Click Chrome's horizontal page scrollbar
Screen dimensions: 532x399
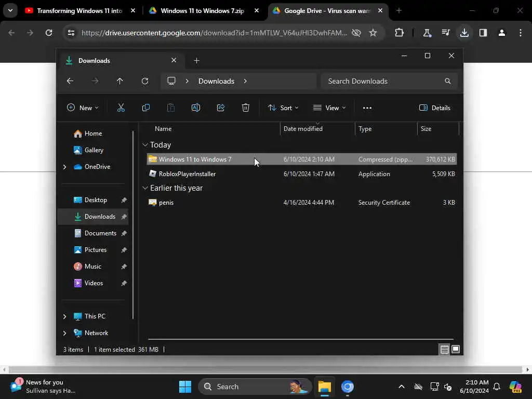(x=265, y=369)
